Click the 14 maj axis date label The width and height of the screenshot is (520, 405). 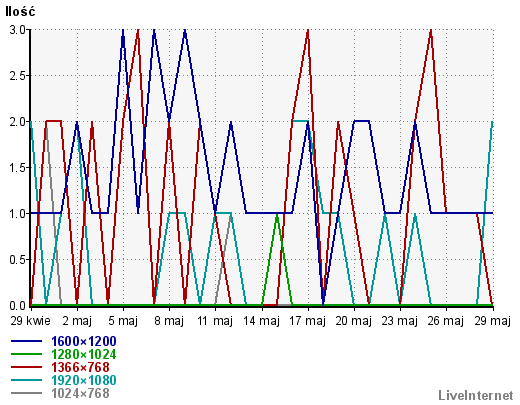click(261, 321)
